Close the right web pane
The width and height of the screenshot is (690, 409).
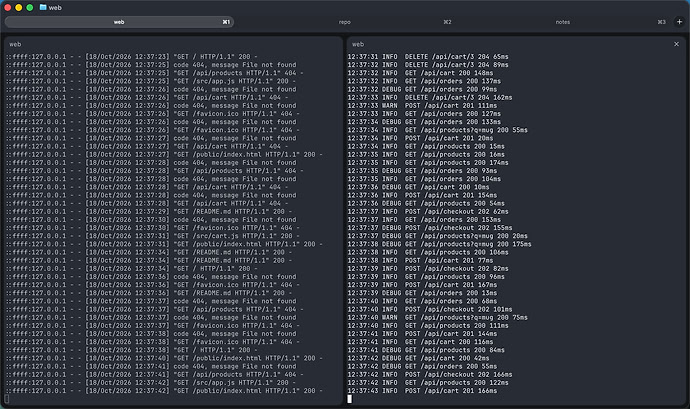[676, 44]
